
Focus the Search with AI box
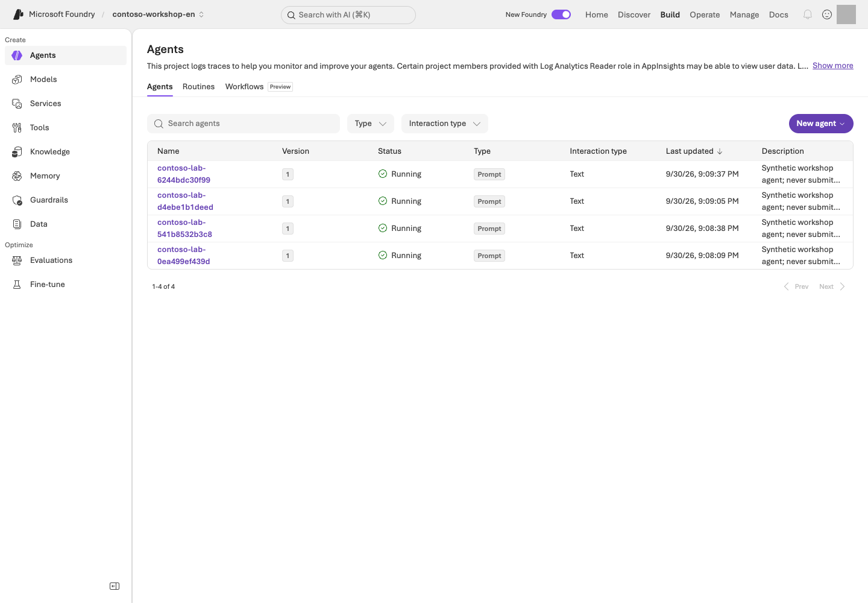coord(348,15)
